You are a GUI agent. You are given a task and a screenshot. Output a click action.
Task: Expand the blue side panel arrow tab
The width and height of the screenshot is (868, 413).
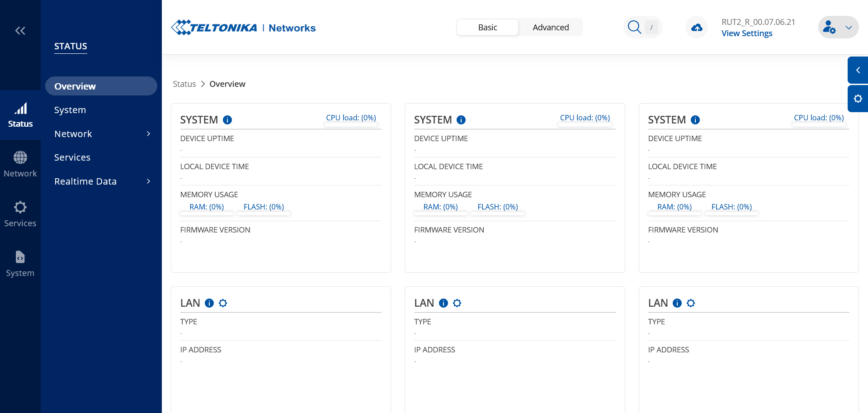(x=858, y=70)
